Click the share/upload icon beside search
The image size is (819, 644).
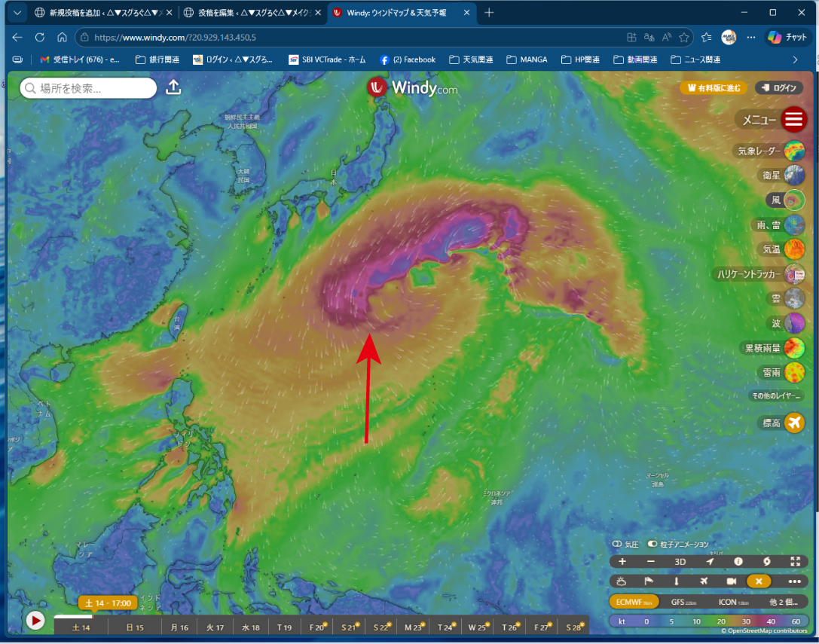(x=173, y=87)
